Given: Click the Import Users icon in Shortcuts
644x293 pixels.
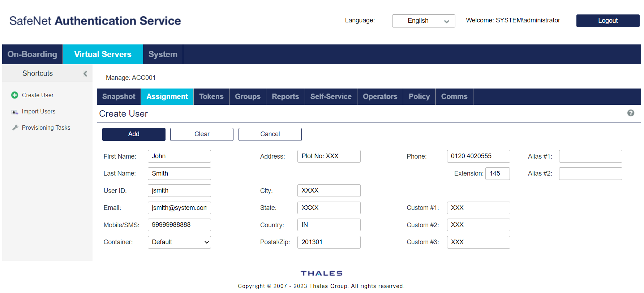Looking at the screenshot, I should pyautogui.click(x=15, y=112).
